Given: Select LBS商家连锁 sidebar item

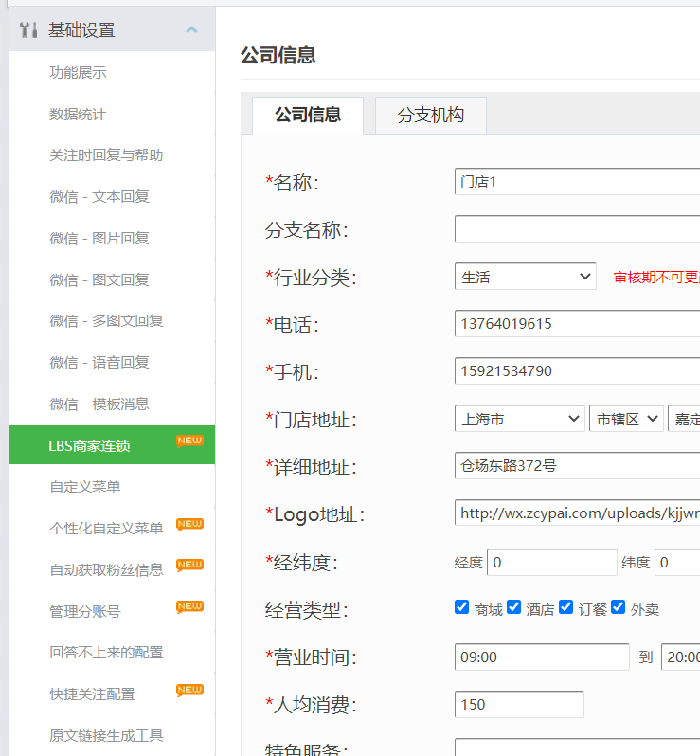Looking at the screenshot, I should point(112,444).
